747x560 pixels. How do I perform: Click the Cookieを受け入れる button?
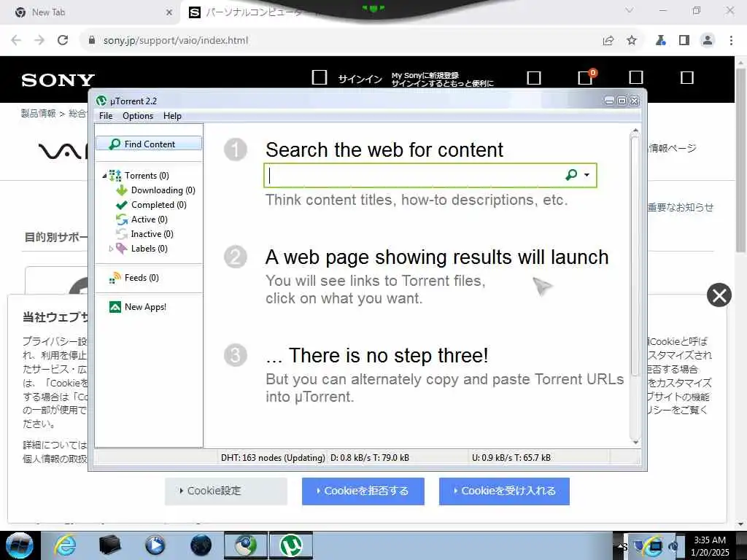click(504, 491)
